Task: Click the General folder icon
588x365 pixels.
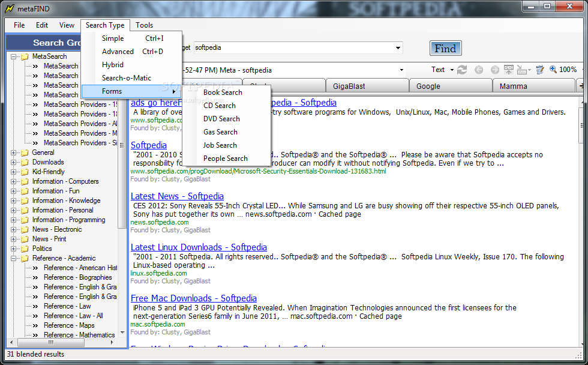Action: click(x=25, y=152)
